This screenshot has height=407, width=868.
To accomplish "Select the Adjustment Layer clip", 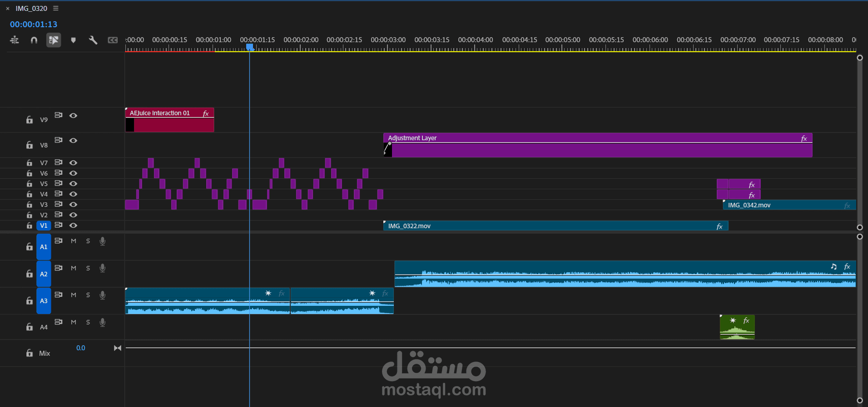I will pyautogui.click(x=598, y=145).
